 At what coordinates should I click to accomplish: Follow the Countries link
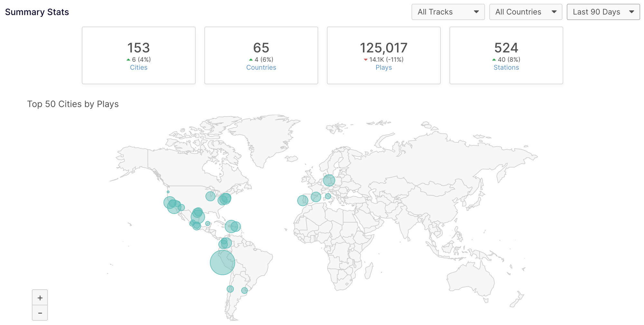(x=261, y=68)
